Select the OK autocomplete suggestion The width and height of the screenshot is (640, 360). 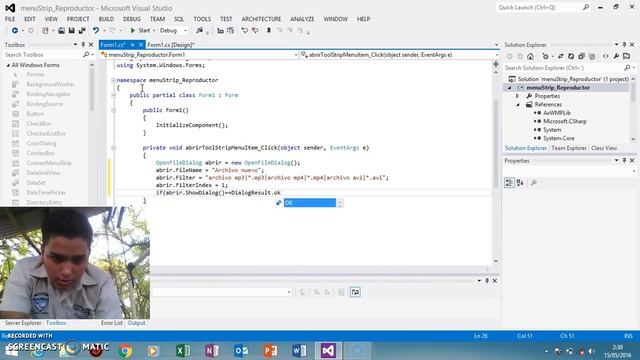(x=309, y=203)
